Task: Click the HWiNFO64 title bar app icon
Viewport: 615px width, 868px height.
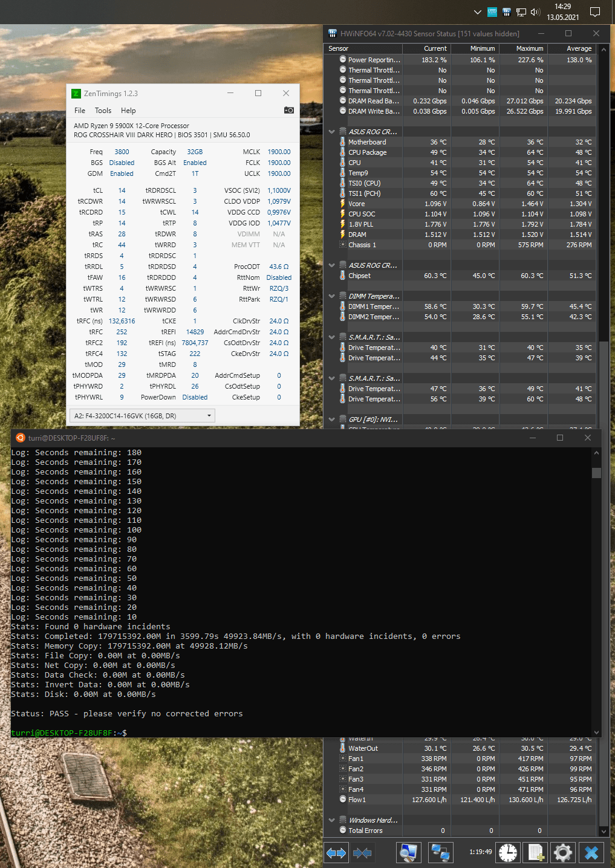Action: click(x=332, y=33)
